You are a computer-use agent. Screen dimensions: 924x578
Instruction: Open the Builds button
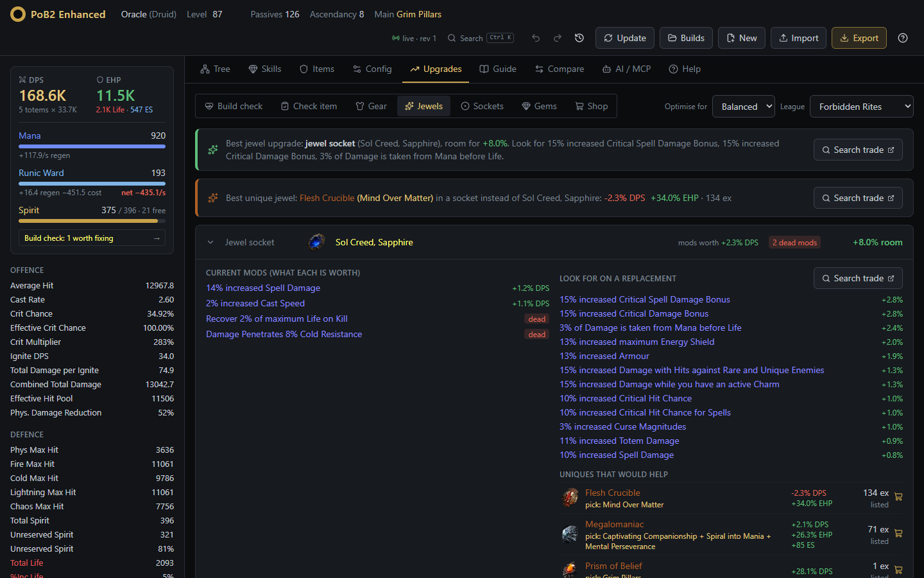pyautogui.click(x=686, y=38)
